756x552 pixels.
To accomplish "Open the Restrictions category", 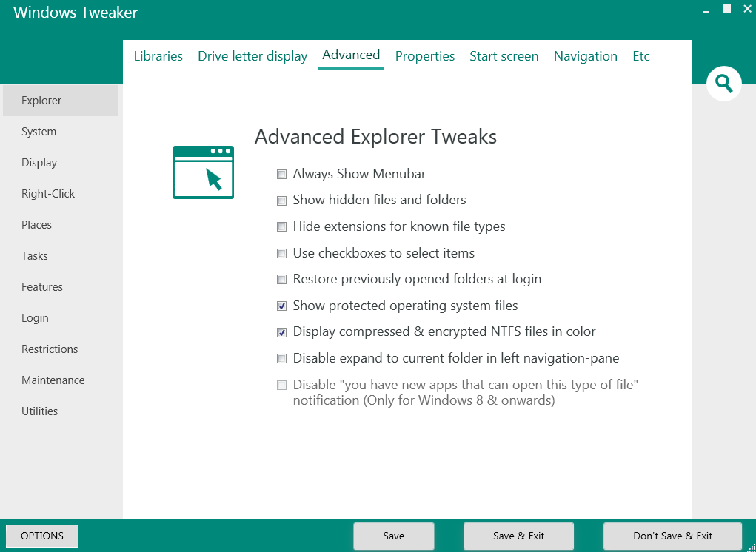I will pos(60,349).
